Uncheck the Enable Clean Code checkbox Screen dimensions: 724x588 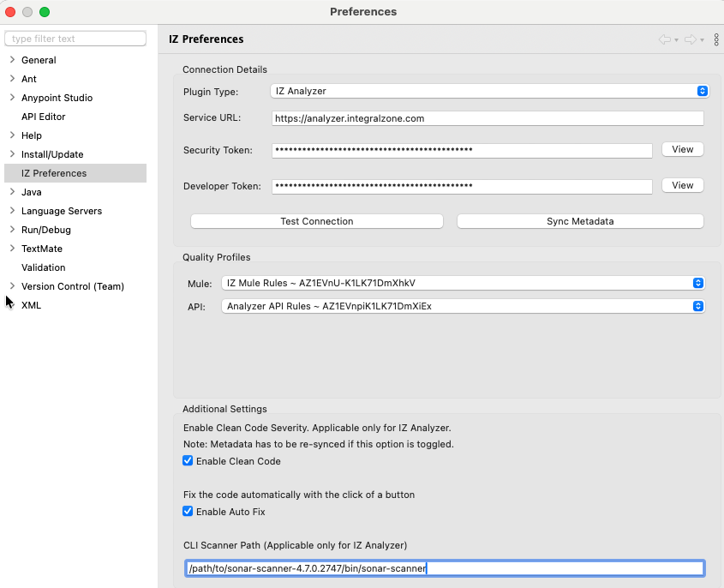click(x=187, y=460)
